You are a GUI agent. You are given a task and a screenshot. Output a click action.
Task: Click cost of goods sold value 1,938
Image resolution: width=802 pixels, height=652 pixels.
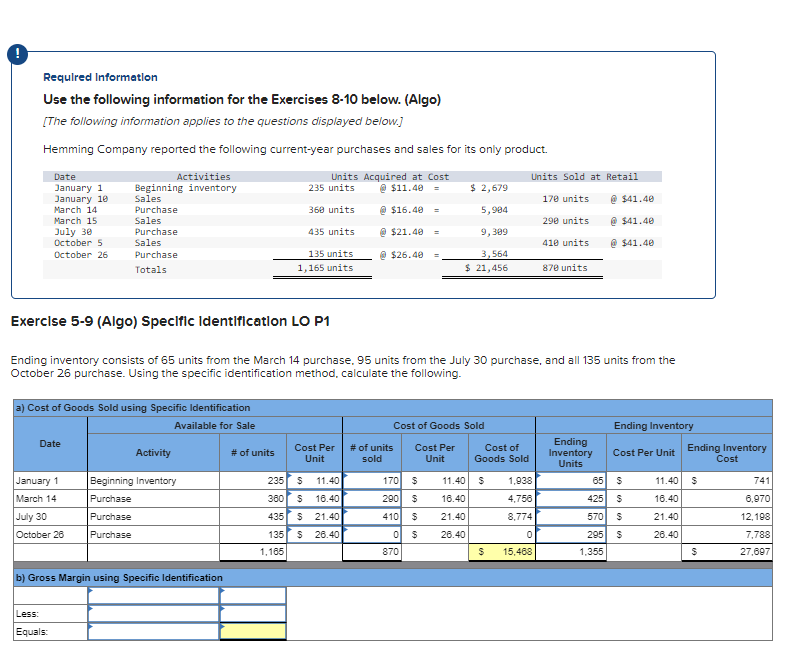(502, 481)
